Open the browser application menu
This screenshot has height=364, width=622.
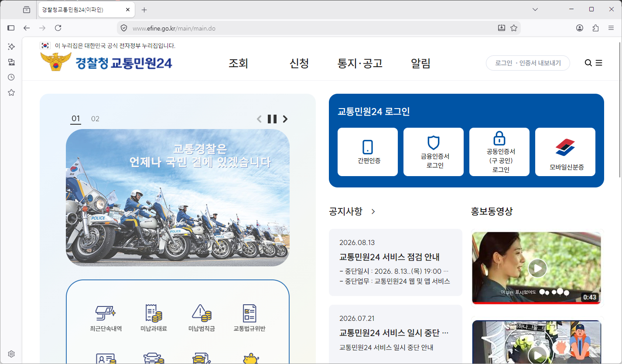tap(611, 28)
